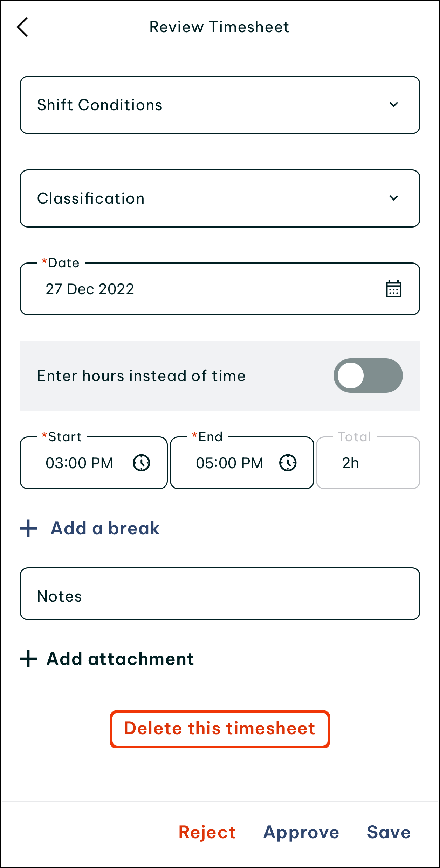Click the Shift Conditions chevron arrow

click(x=394, y=105)
